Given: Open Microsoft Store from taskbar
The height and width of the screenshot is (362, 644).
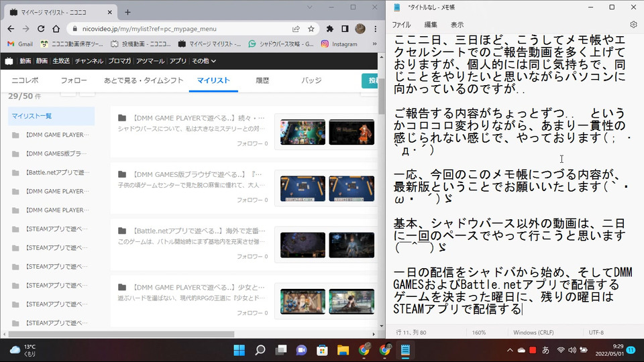Looking at the screenshot, I should (322, 350).
